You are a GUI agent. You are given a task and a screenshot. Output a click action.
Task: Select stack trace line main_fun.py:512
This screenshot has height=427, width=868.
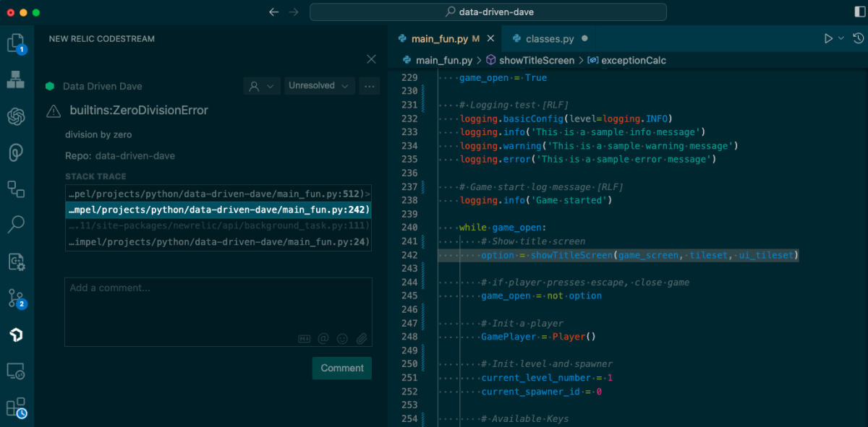pyautogui.click(x=218, y=194)
